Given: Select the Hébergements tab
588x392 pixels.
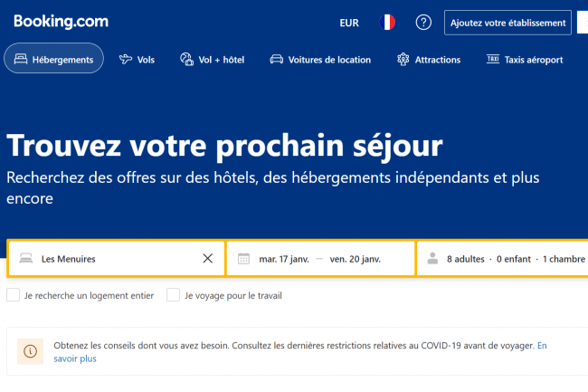Looking at the screenshot, I should pyautogui.click(x=53, y=58).
